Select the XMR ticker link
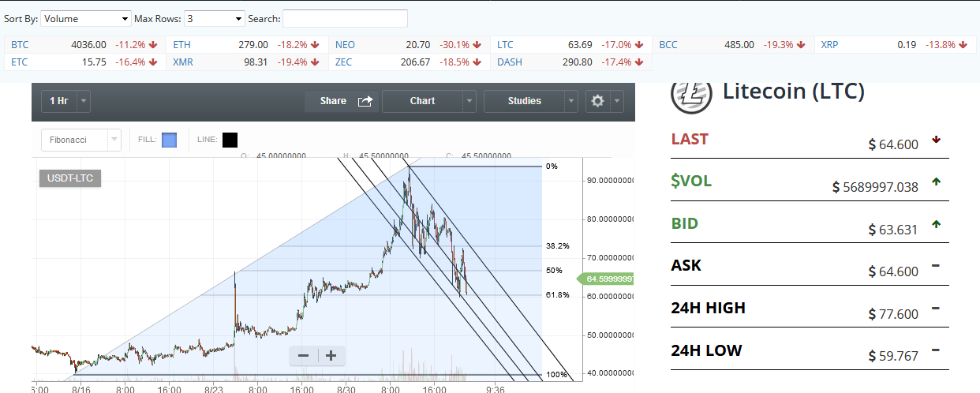The image size is (980, 393). pyautogui.click(x=182, y=62)
